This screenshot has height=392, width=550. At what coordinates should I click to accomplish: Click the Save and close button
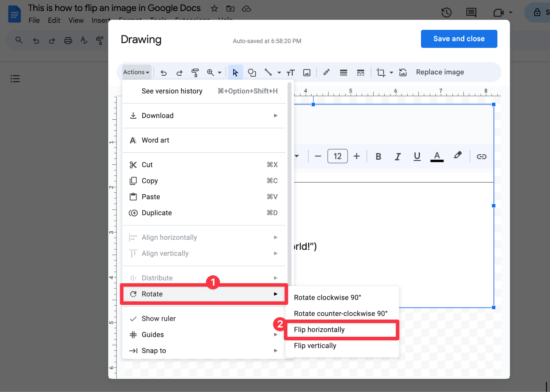click(x=459, y=39)
